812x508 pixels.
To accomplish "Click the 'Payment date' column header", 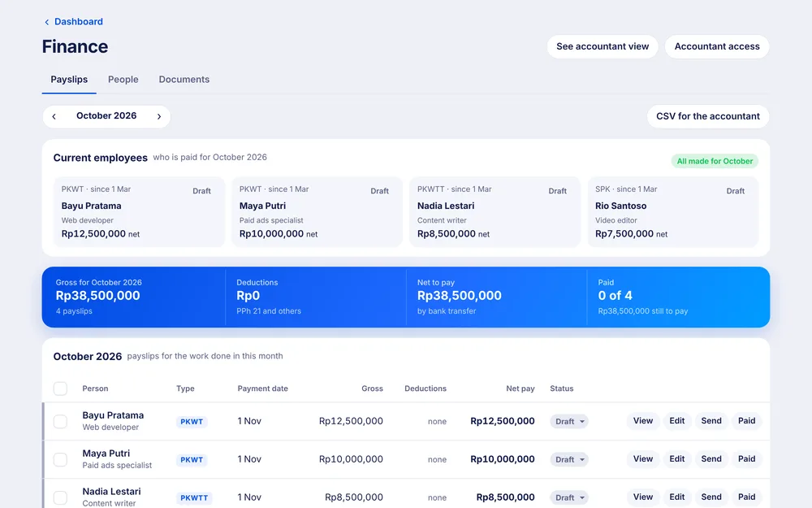I will [x=262, y=389].
